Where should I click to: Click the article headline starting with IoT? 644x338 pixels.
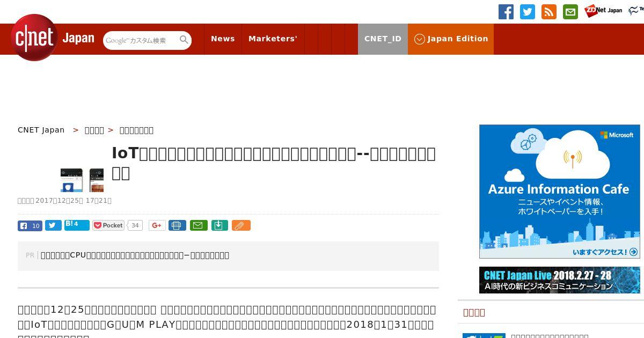(x=274, y=163)
